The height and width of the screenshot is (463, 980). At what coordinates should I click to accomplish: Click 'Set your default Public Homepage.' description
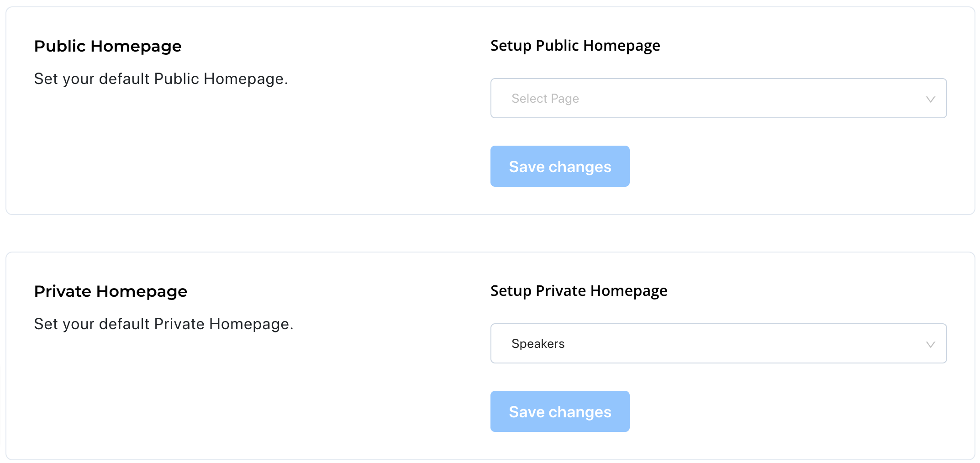pos(161,79)
